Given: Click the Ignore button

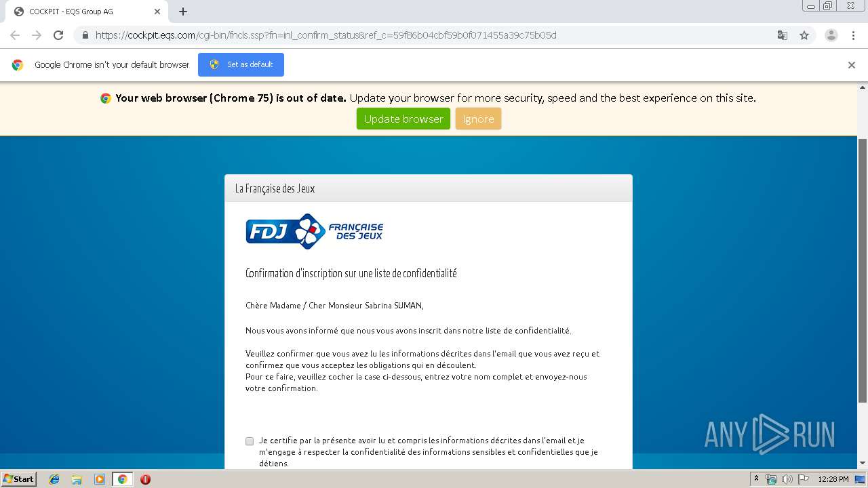Looking at the screenshot, I should pyautogui.click(x=478, y=119).
